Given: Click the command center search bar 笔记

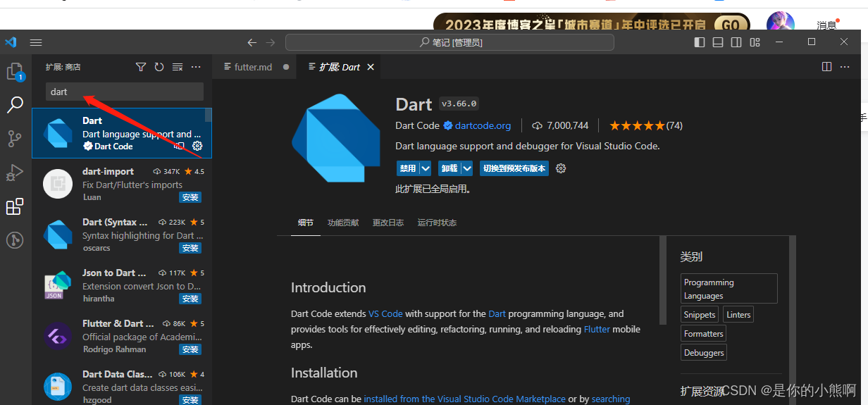Looking at the screenshot, I should point(449,42).
